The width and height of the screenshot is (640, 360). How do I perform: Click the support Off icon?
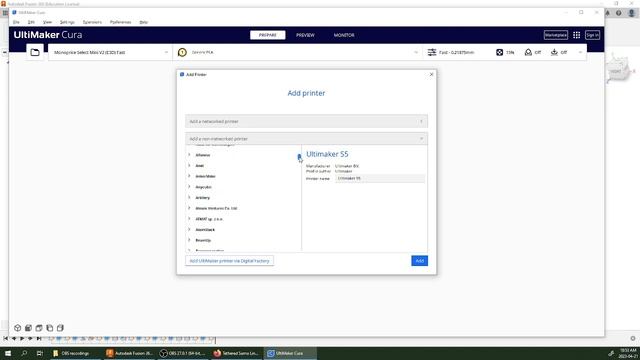528,52
